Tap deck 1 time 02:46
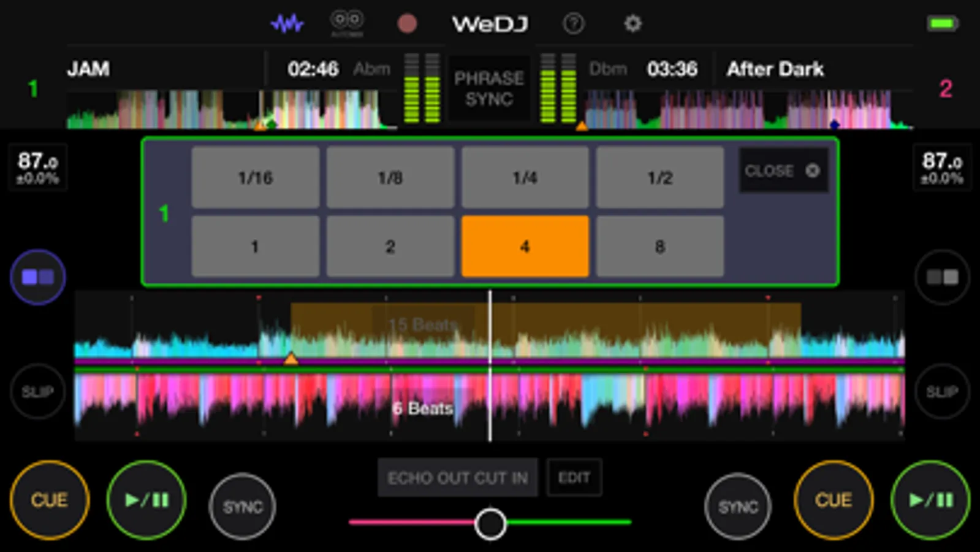 [313, 69]
